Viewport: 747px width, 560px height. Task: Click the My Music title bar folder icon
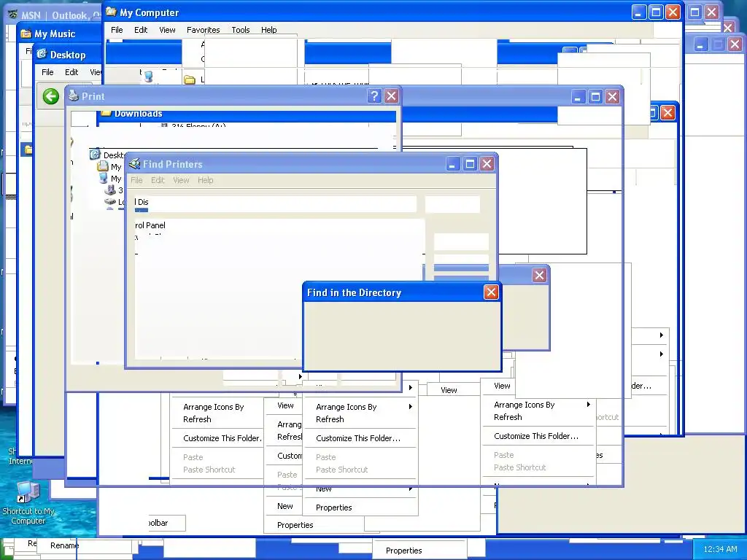point(26,34)
